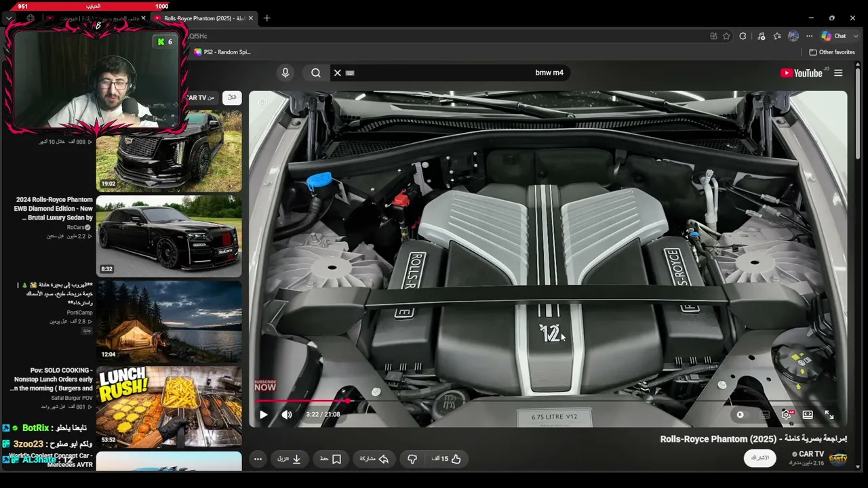Screen dimensions: 868x488
Task: Share the video via share button
Action: (x=374, y=459)
